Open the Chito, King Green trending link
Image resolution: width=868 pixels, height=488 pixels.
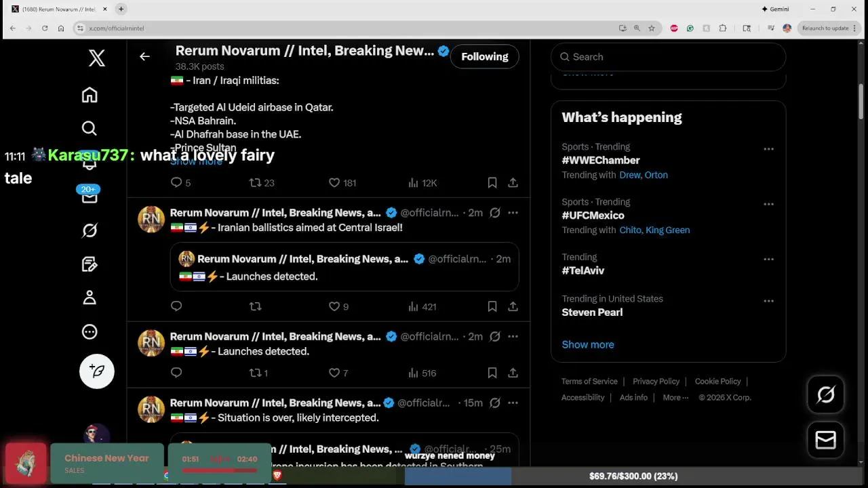pyautogui.click(x=654, y=230)
